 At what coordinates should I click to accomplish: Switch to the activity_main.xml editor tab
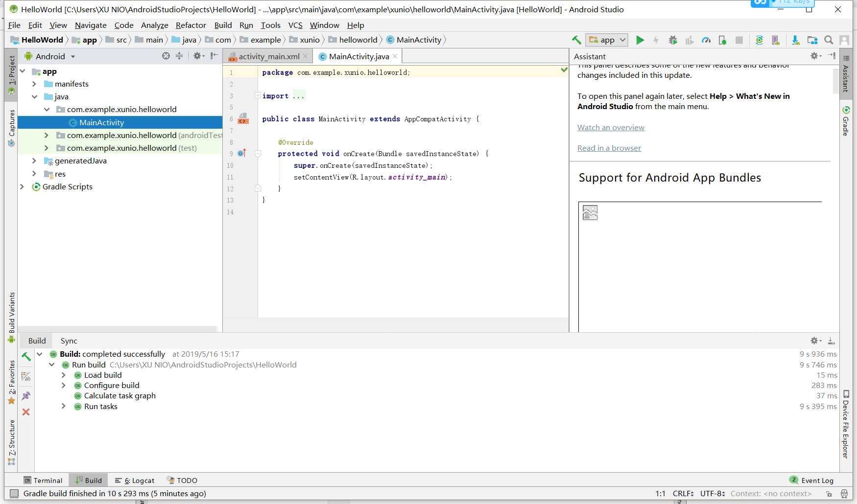tap(268, 56)
